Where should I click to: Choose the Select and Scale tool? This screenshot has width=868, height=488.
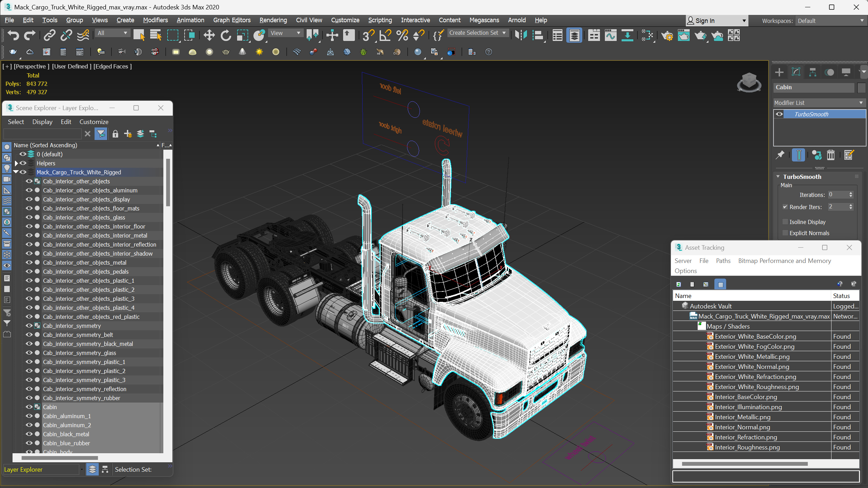point(242,35)
